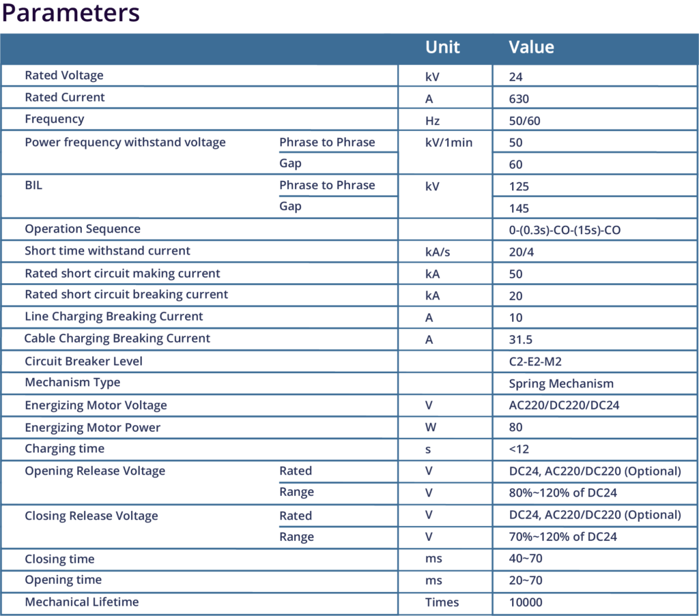The image size is (699, 616).
Task: Click the Parameters heading text
Action: [71, 13]
